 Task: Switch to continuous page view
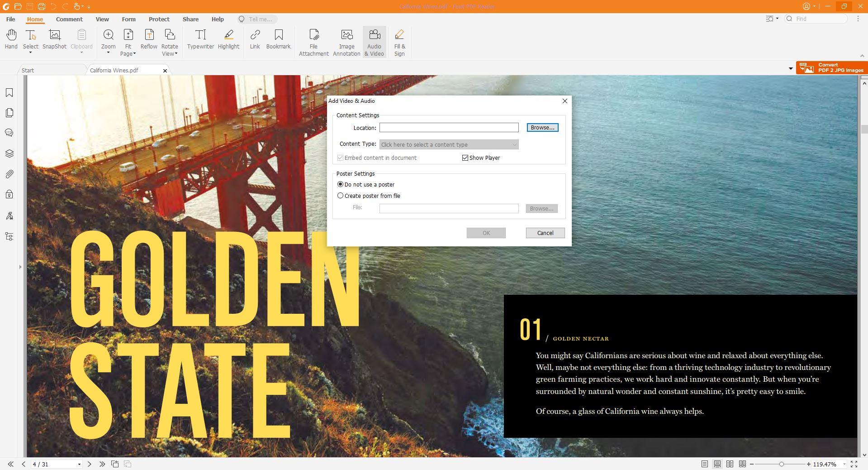point(717,464)
